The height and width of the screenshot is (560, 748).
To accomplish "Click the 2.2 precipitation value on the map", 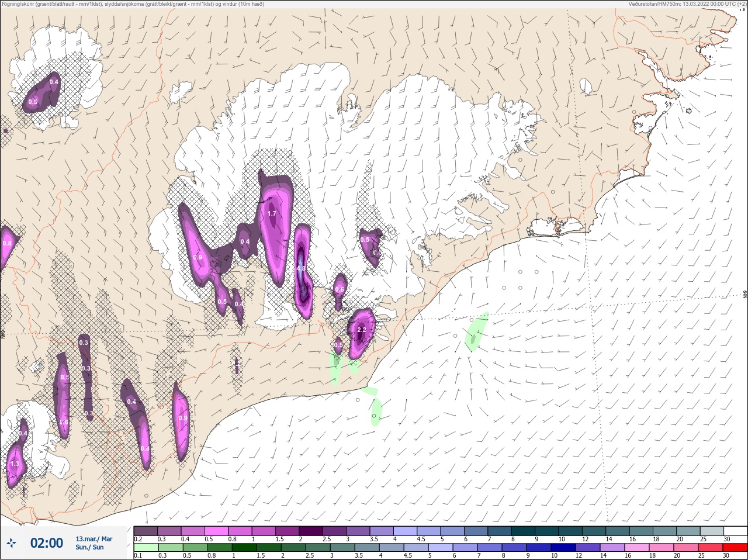I will (361, 330).
